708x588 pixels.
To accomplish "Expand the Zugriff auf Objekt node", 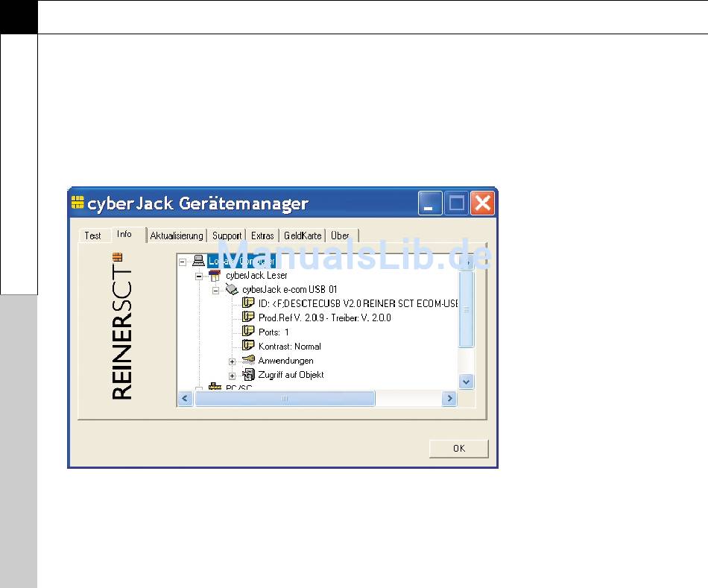I will (x=232, y=376).
